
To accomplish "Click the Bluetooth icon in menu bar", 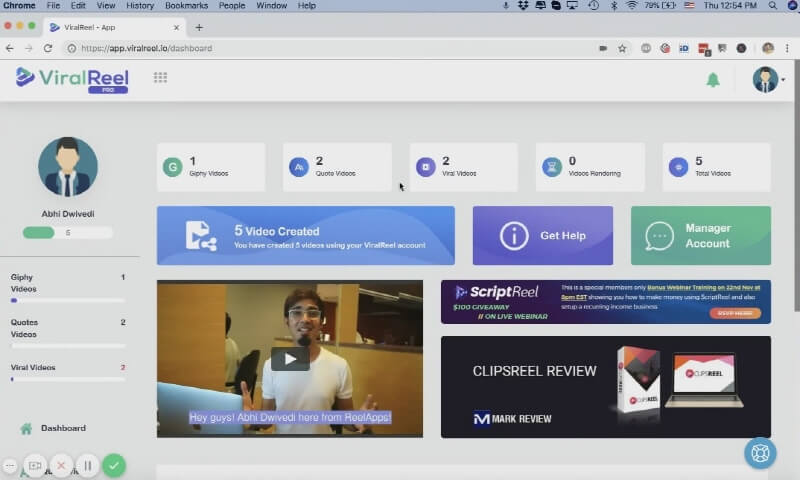I will coord(614,6).
